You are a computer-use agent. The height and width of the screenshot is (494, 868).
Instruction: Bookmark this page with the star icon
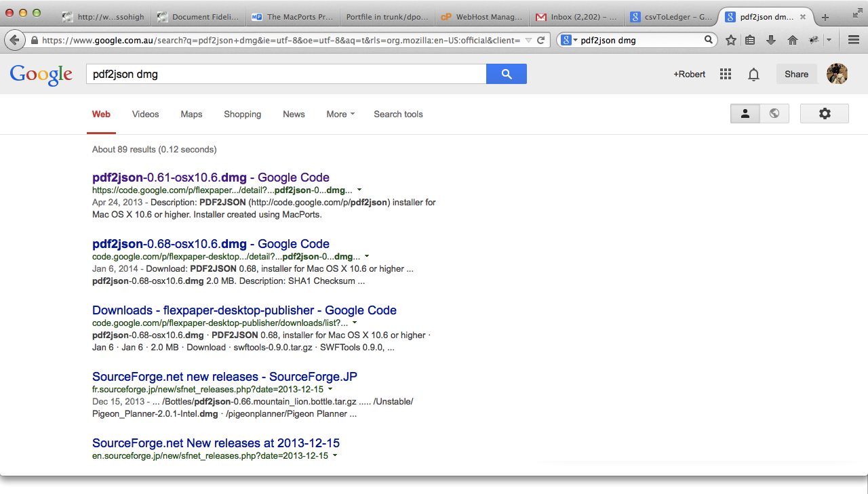731,40
